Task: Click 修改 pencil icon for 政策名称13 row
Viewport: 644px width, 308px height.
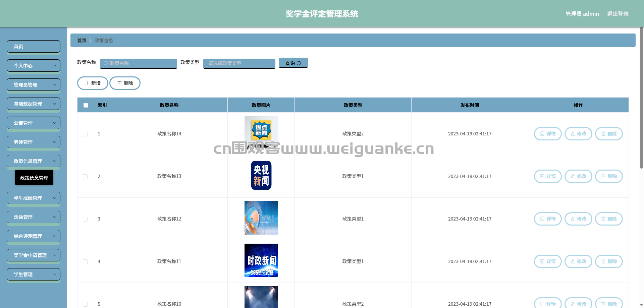Action: [573, 176]
